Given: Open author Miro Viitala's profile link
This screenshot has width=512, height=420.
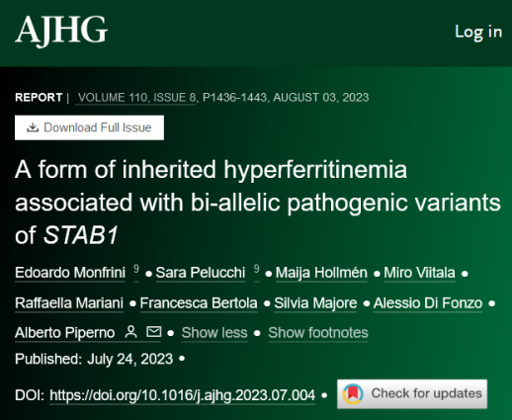Looking at the screenshot, I should (419, 273).
